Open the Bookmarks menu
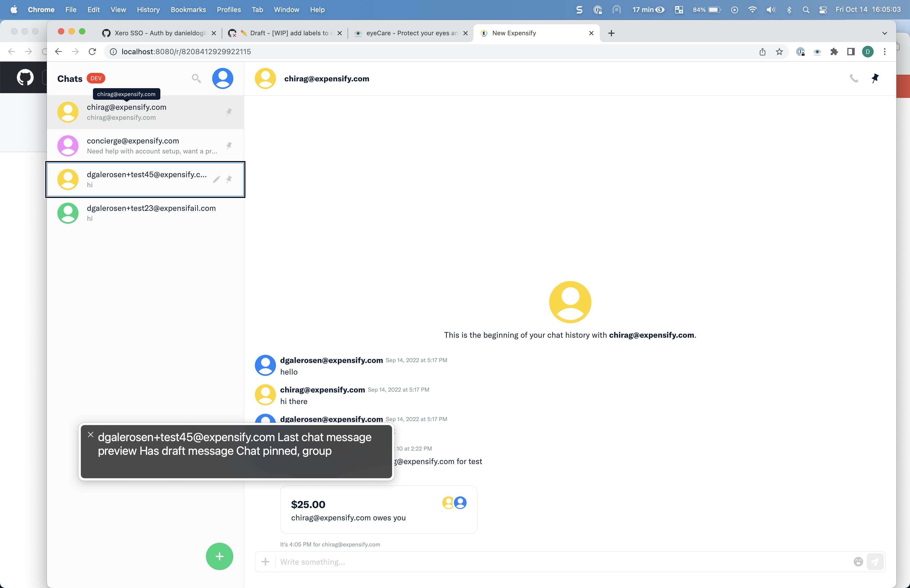Image resolution: width=910 pixels, height=588 pixels. [x=188, y=9]
